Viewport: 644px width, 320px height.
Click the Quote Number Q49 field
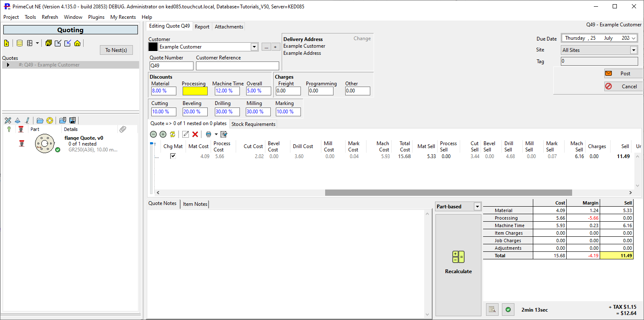click(171, 66)
